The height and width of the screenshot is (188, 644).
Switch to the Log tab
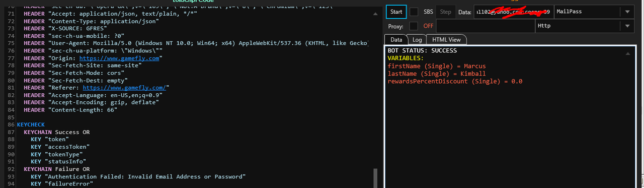point(417,39)
